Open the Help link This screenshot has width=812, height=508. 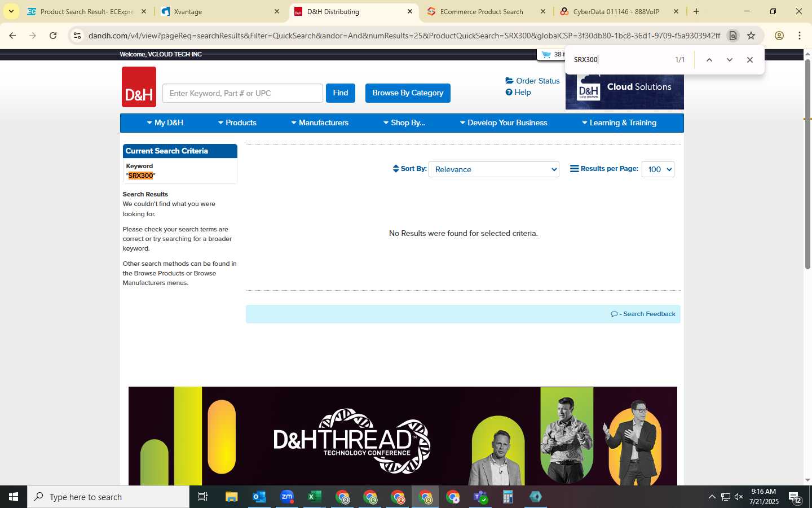(518, 92)
